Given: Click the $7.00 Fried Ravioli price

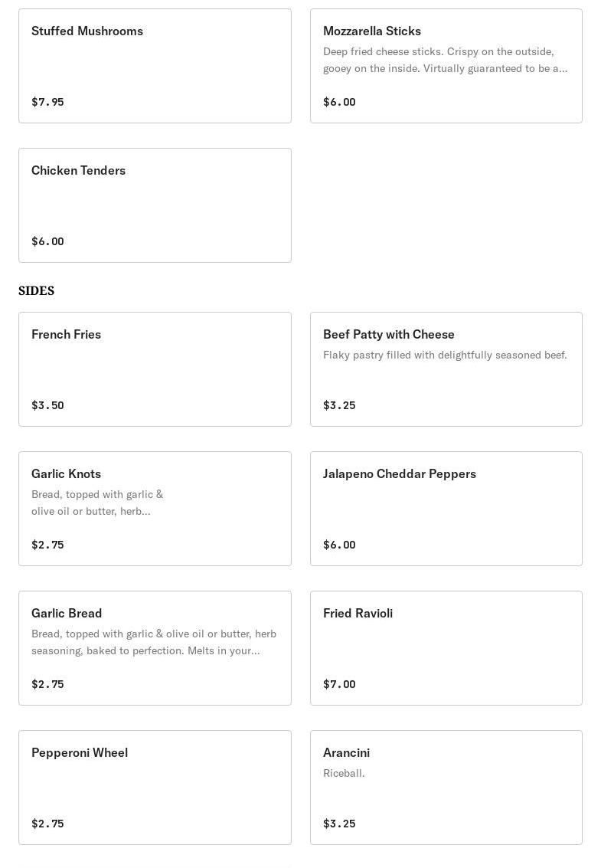Looking at the screenshot, I should 339,684.
